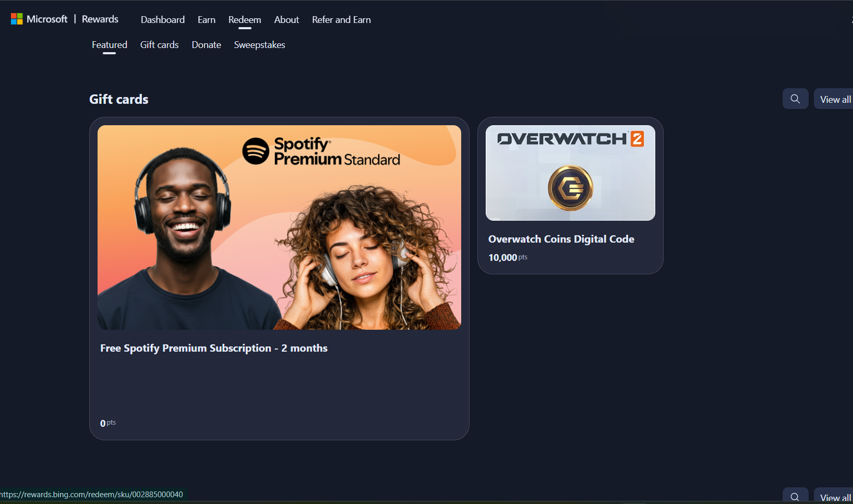Click Overwatch Coins Digital Code title
The image size is (853, 504).
coord(561,239)
